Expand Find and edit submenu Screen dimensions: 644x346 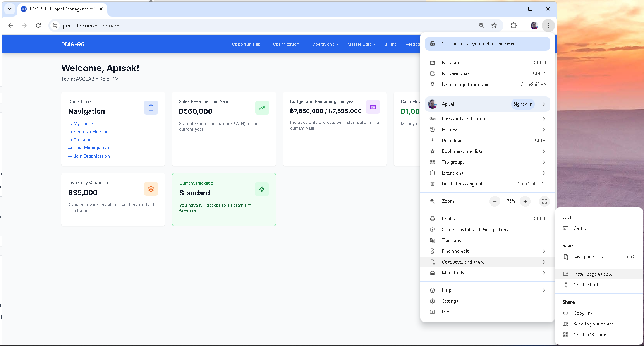488,251
